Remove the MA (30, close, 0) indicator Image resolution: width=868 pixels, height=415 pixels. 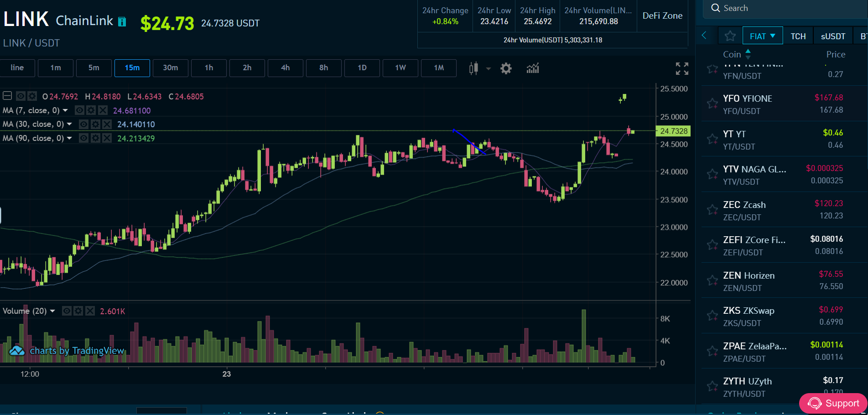point(107,124)
